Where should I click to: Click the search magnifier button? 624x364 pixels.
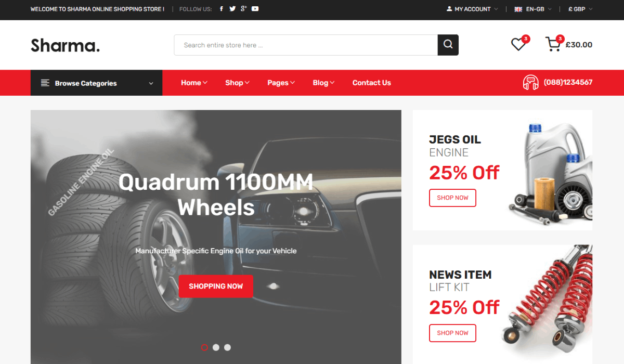click(448, 45)
